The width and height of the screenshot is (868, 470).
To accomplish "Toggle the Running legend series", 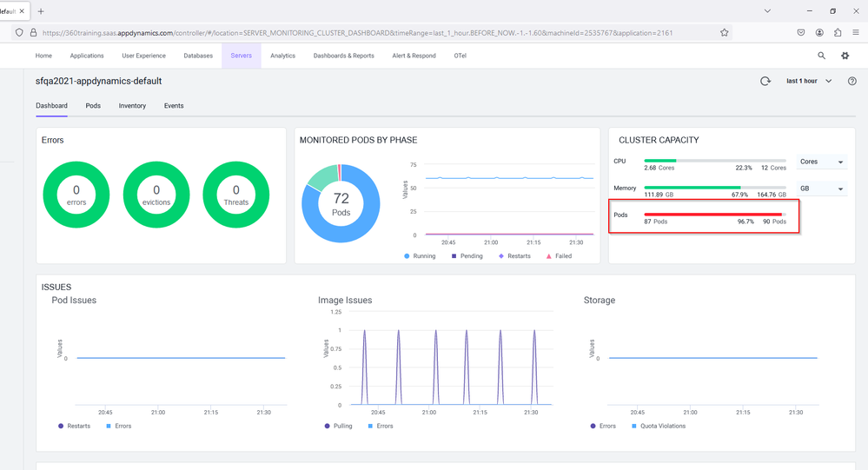I will [420, 256].
